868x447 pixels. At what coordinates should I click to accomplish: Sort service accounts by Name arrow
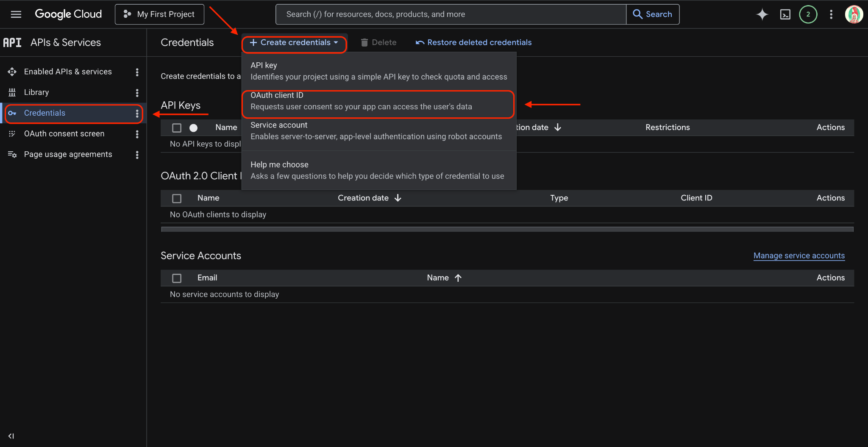[x=458, y=278]
